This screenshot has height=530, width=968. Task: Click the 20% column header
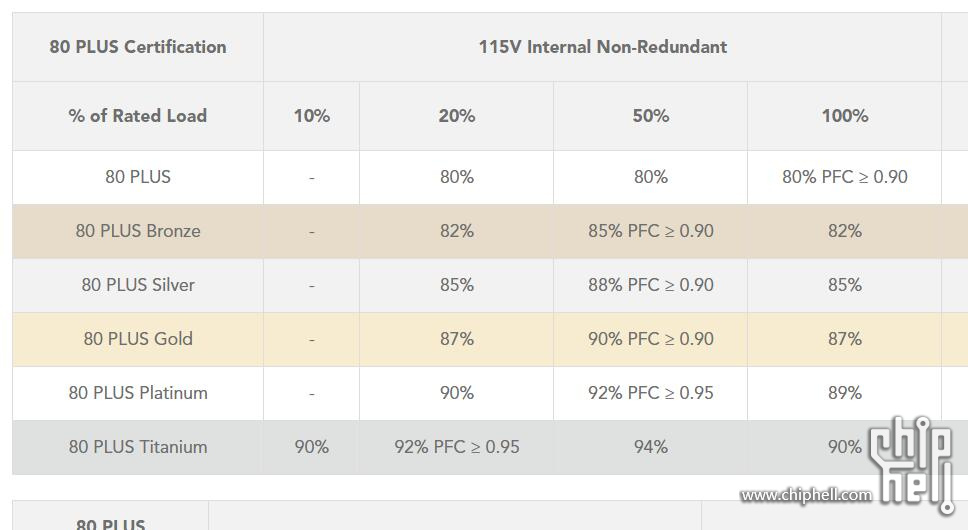(456, 116)
